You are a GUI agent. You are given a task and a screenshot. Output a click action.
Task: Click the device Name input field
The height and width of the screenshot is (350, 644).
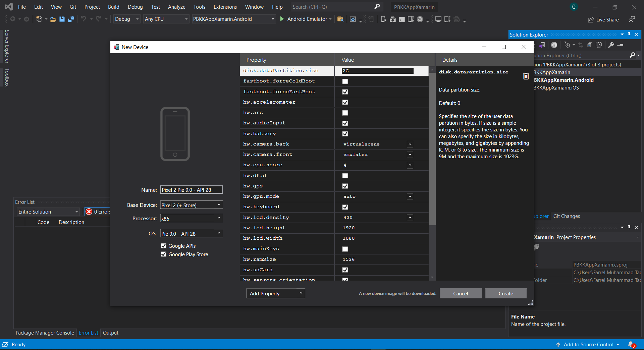(192, 190)
